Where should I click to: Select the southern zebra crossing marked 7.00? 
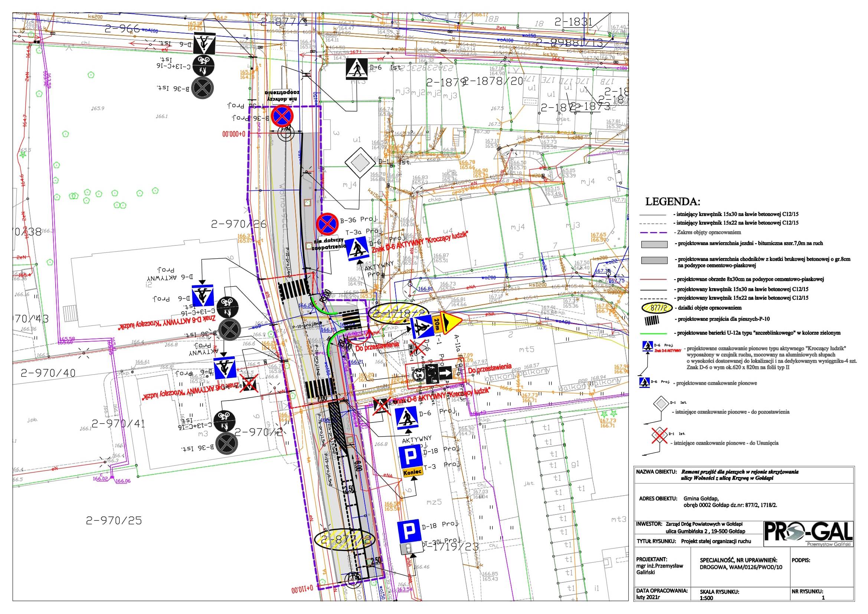(x=320, y=389)
